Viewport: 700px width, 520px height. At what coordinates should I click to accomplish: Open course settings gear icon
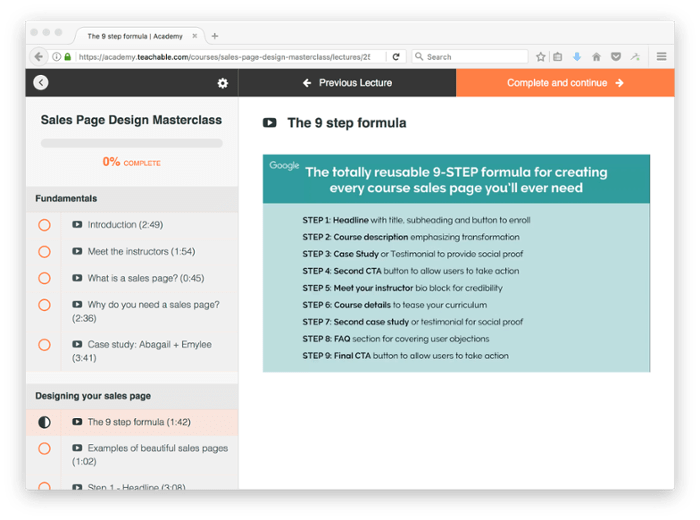[222, 83]
